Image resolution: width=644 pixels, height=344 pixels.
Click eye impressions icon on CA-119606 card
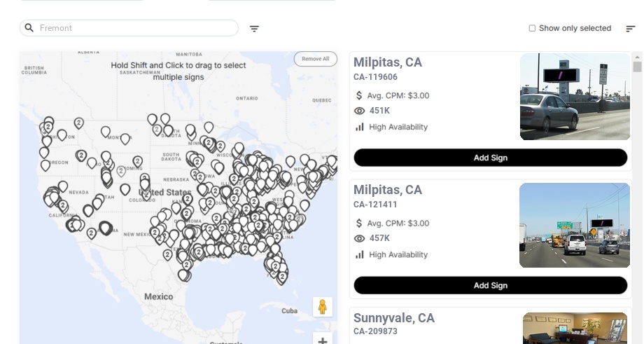pos(360,111)
